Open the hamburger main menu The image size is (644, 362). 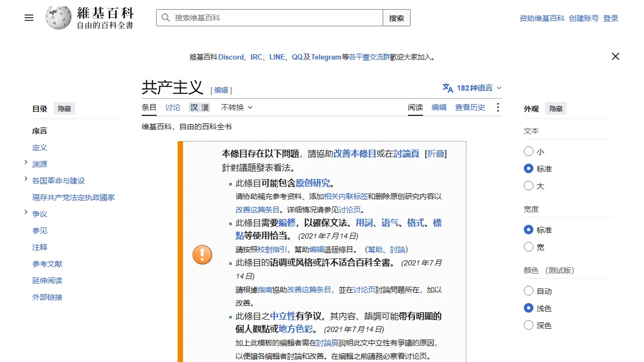click(29, 18)
